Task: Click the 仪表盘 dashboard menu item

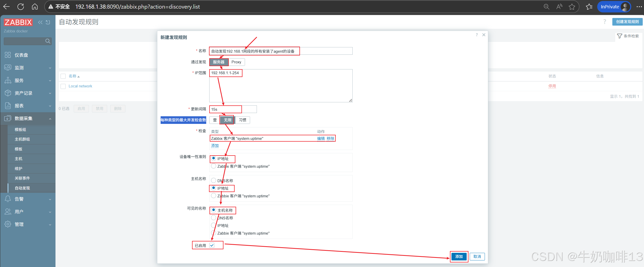Action: coord(28,55)
